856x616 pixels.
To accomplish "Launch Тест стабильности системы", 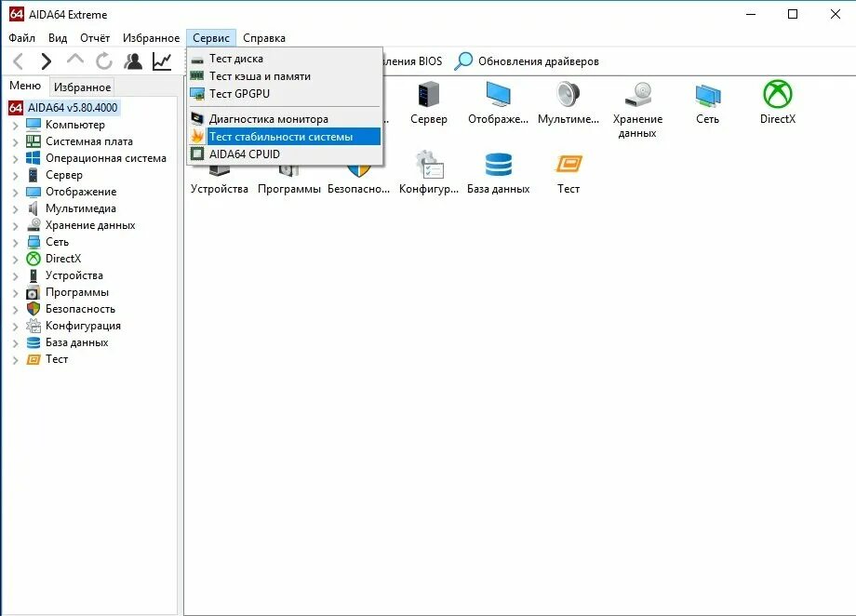I will (x=285, y=137).
